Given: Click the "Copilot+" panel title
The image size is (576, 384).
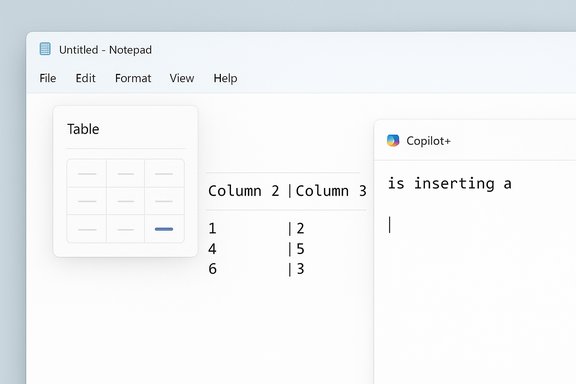Looking at the screenshot, I should click(428, 141).
